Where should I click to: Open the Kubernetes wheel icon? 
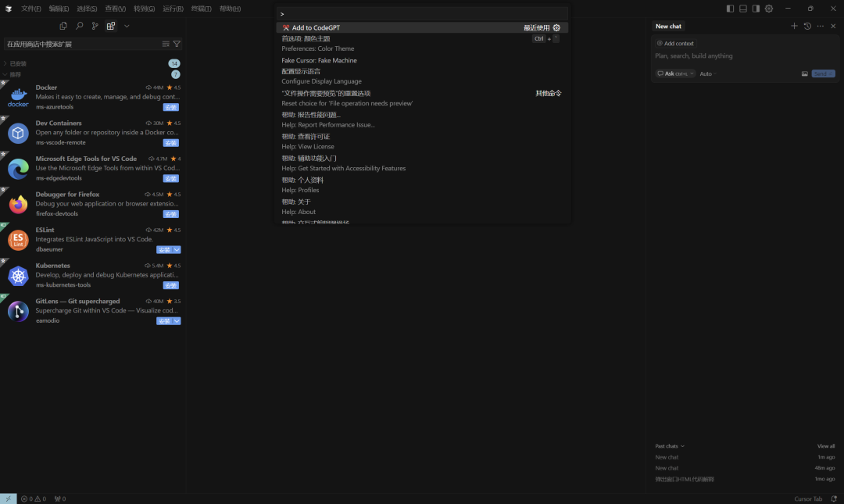coord(18,276)
